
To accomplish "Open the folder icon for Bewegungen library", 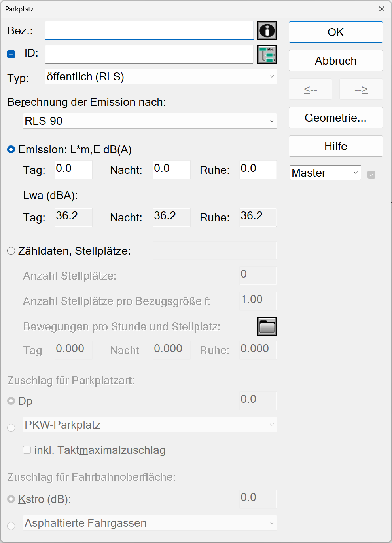I will click(x=267, y=326).
